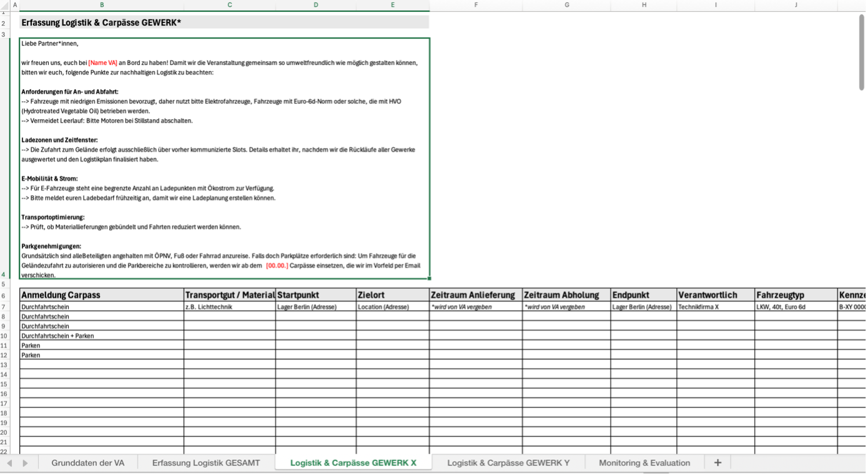Open the Erfassung Logistik GESAMT sheet tab

pyautogui.click(x=206, y=463)
